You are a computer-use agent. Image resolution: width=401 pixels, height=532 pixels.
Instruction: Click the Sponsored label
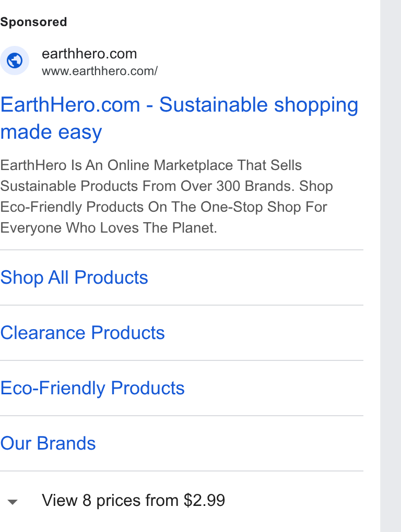tap(33, 22)
